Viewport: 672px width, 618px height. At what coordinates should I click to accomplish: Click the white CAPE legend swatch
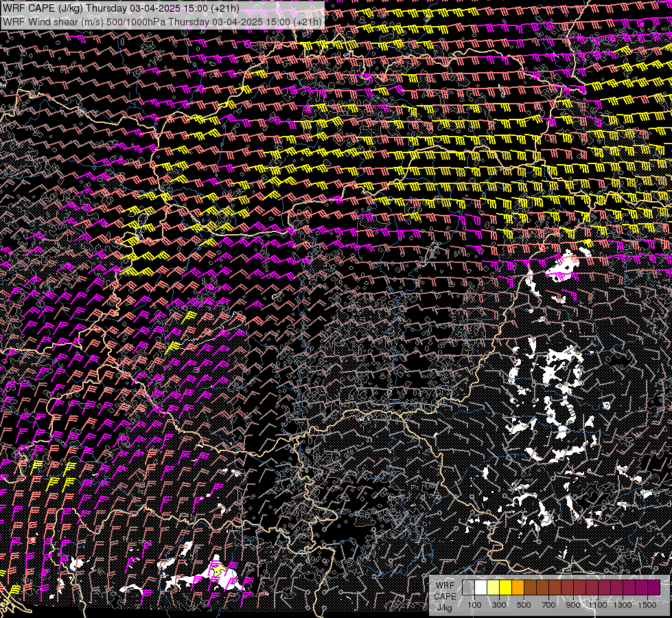(x=481, y=588)
